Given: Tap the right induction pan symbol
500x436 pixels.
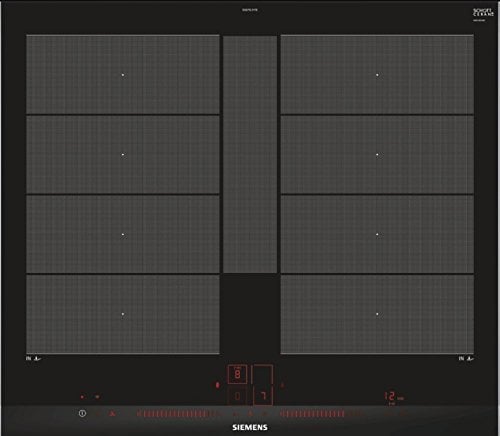Looking at the screenshot, I should coord(466,358).
